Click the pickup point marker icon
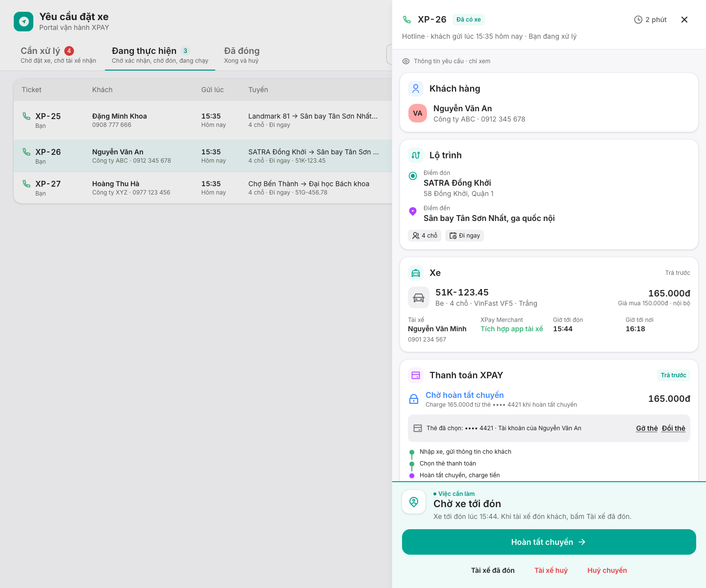 click(x=413, y=176)
